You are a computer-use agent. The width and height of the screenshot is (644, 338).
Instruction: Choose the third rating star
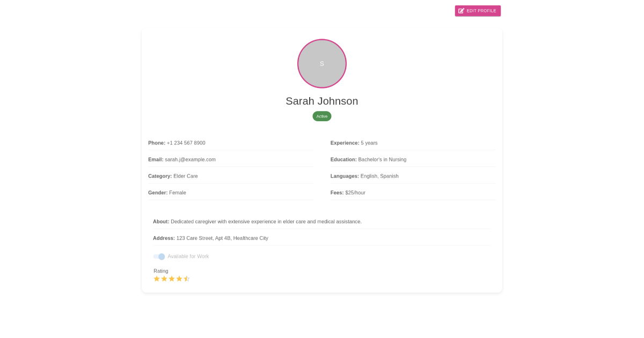point(172,279)
